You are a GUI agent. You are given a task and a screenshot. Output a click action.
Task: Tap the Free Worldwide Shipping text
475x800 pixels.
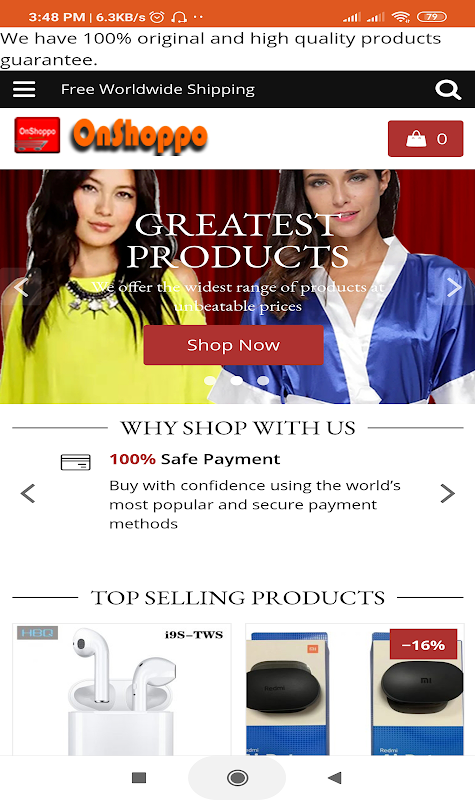(158, 89)
